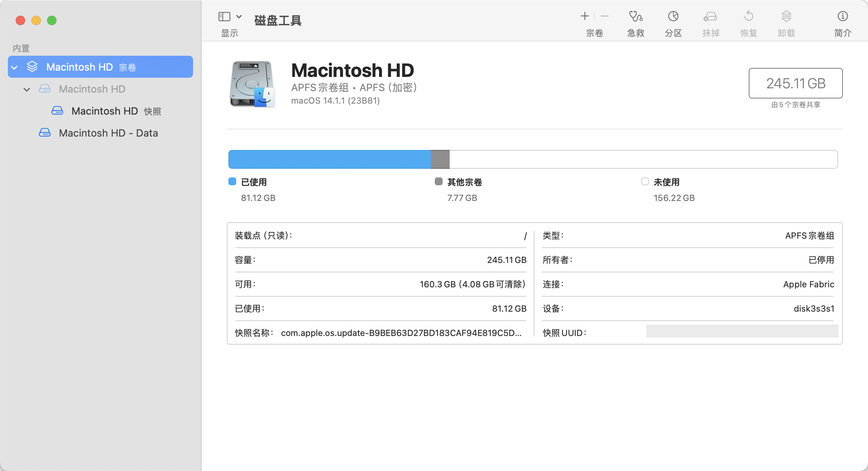Select Macintosh HD - Data volume
868x471 pixels.
pos(108,133)
